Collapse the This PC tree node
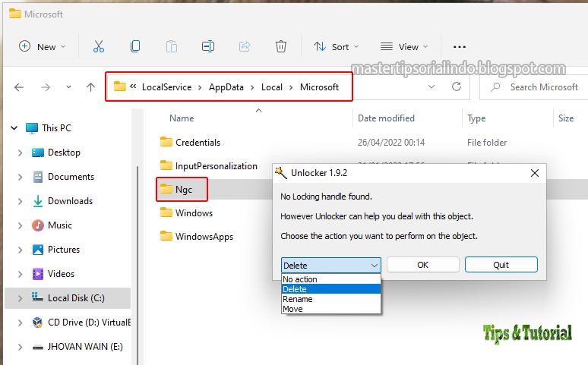Image resolution: width=588 pixels, height=365 pixels. [x=14, y=127]
